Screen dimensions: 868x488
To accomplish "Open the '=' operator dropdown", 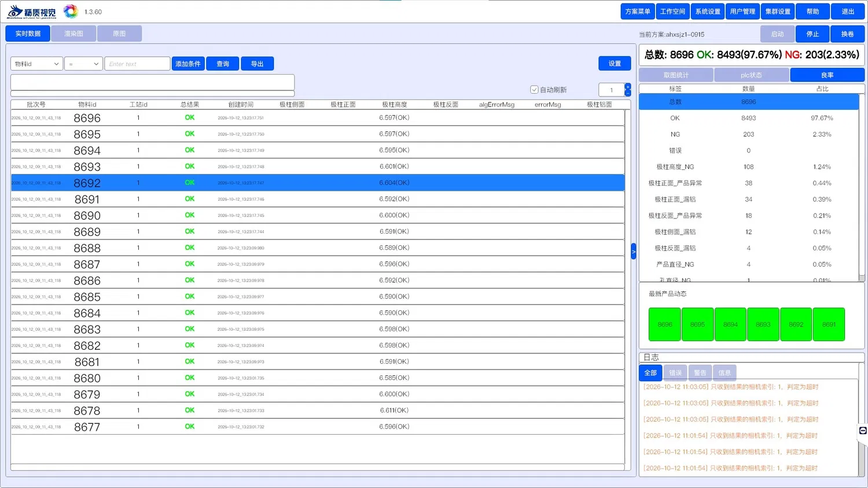I will (83, 64).
